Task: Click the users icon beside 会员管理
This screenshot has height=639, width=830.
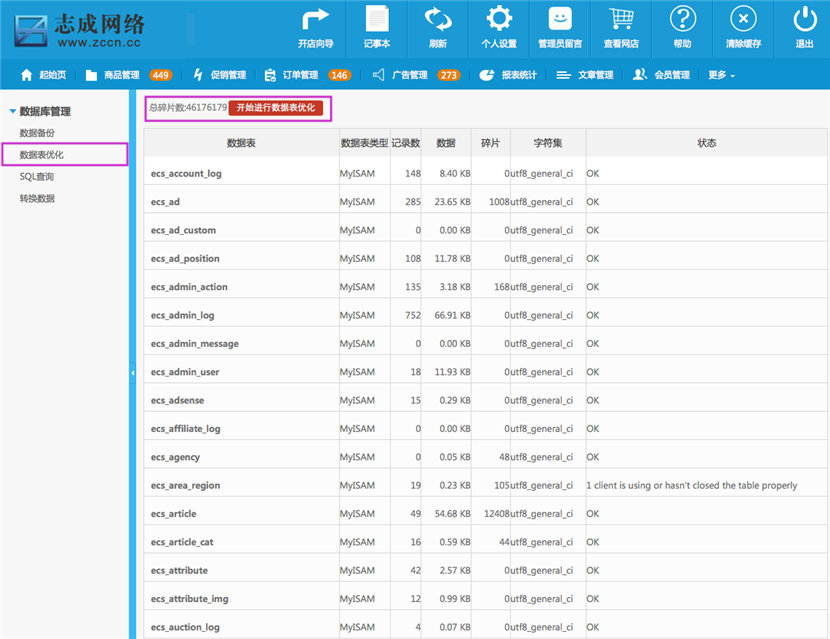Action: 639,75
